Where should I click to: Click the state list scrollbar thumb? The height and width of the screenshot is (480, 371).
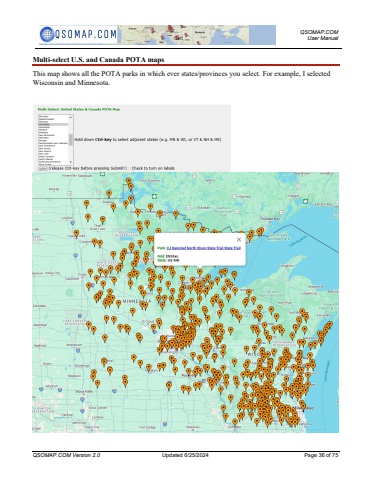coord(71,139)
